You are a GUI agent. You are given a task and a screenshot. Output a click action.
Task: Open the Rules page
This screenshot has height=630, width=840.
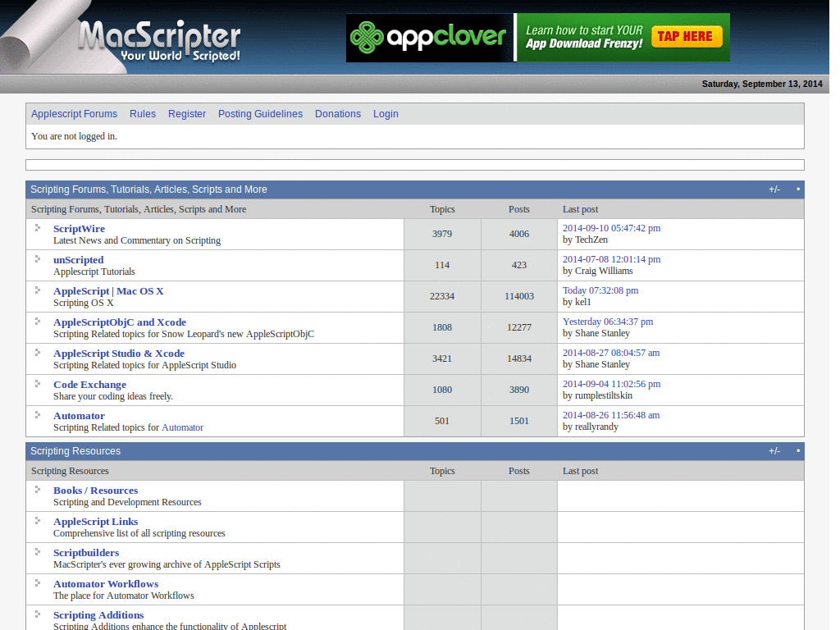pyautogui.click(x=143, y=113)
